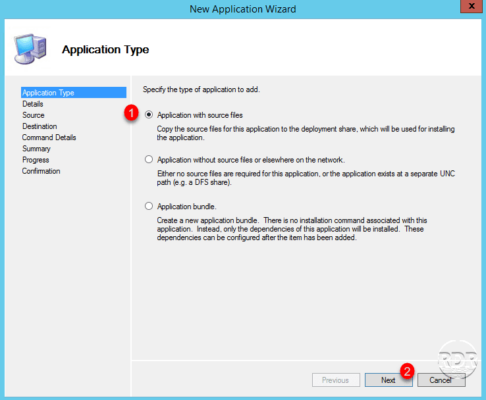The width and height of the screenshot is (486, 400).
Task: Go to the Source wizard step
Action: coord(33,115)
